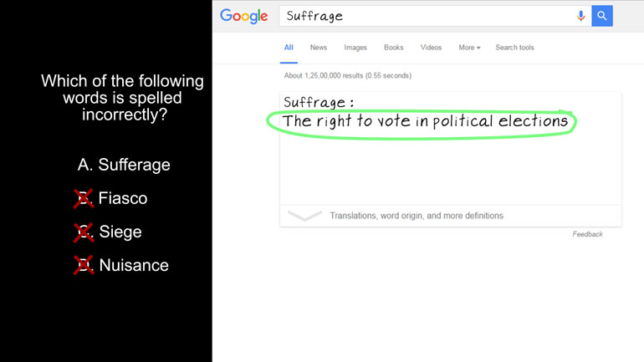Click the circled suffrage definition text
This screenshot has height=362, width=644.
pos(425,121)
